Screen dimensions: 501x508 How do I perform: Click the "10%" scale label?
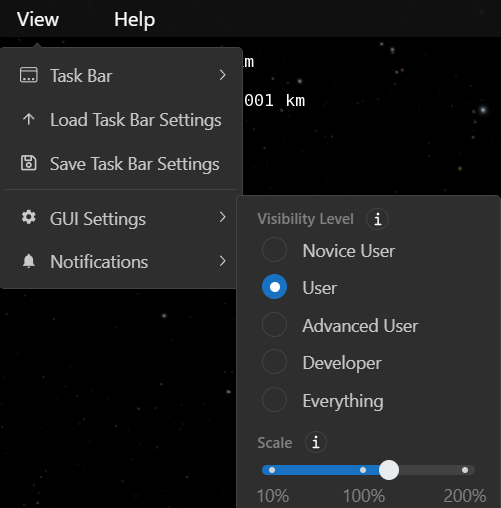point(273,496)
